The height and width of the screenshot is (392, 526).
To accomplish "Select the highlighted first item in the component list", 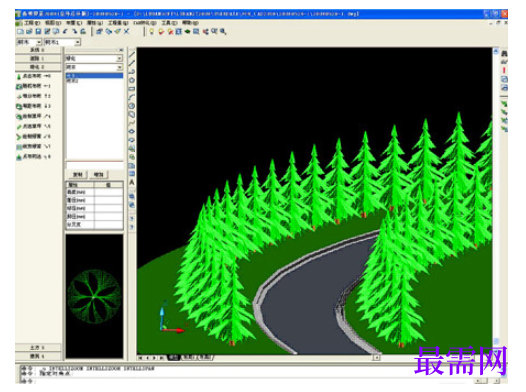I will [x=95, y=76].
